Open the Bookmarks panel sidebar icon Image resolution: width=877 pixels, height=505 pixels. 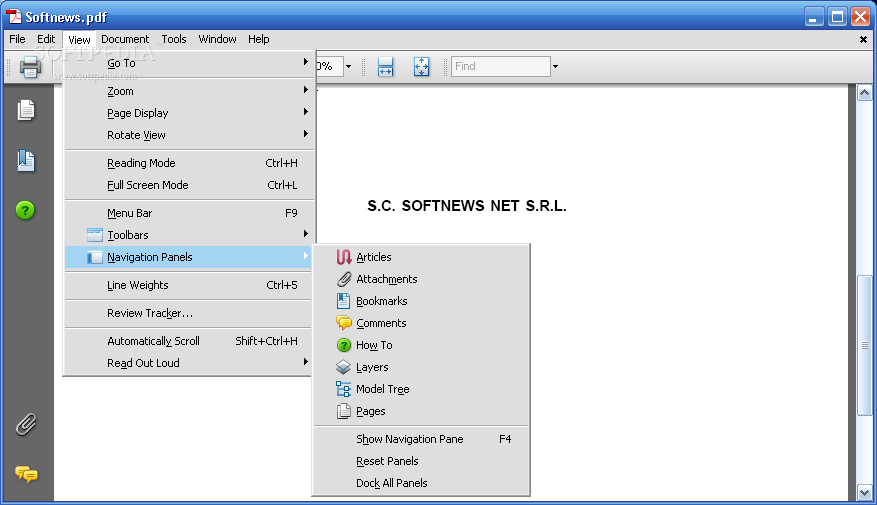26,161
